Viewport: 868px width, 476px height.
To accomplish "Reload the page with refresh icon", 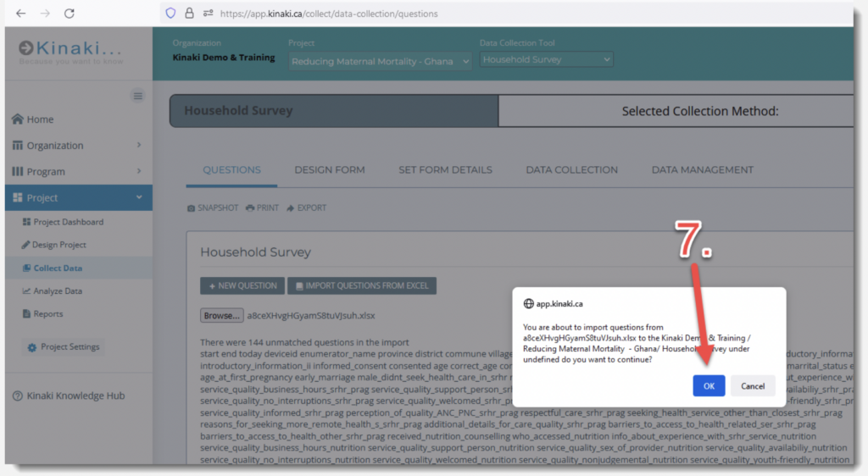I will coord(70,14).
